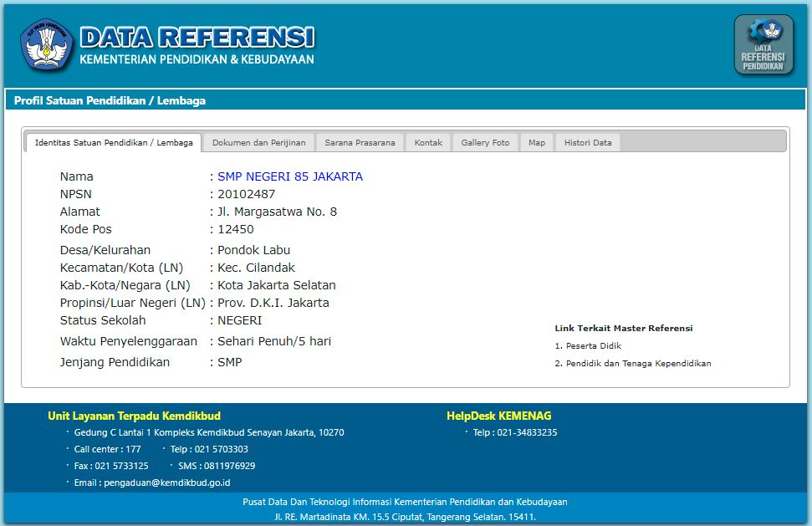Viewport: 812px width, 526px height.
Task: Select the Kontak tab
Action: 428,143
